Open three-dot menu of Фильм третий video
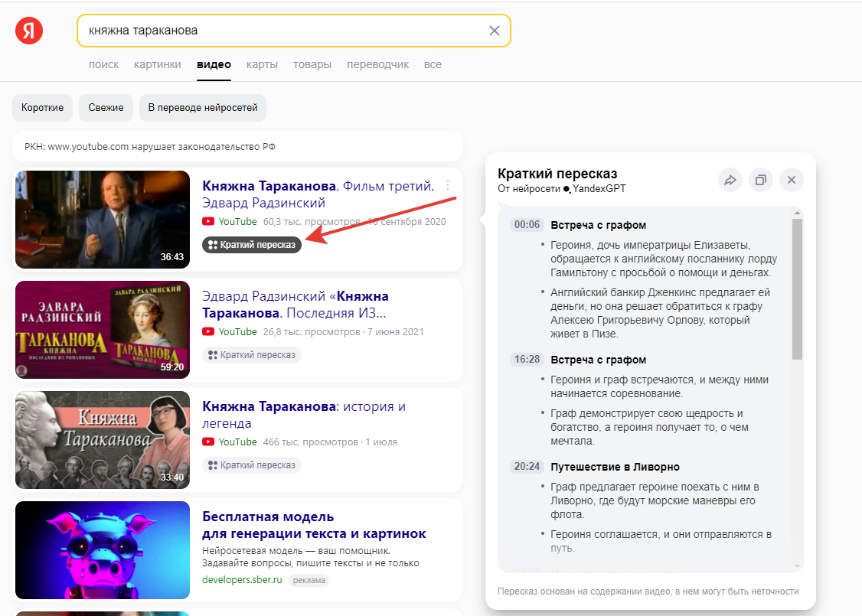Screen dimensions: 862x616 (448, 186)
